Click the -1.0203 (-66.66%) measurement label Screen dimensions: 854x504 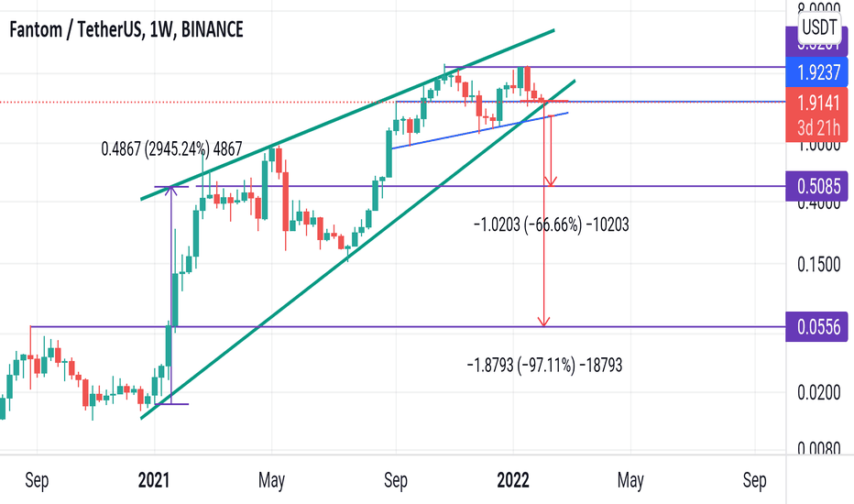click(x=552, y=224)
